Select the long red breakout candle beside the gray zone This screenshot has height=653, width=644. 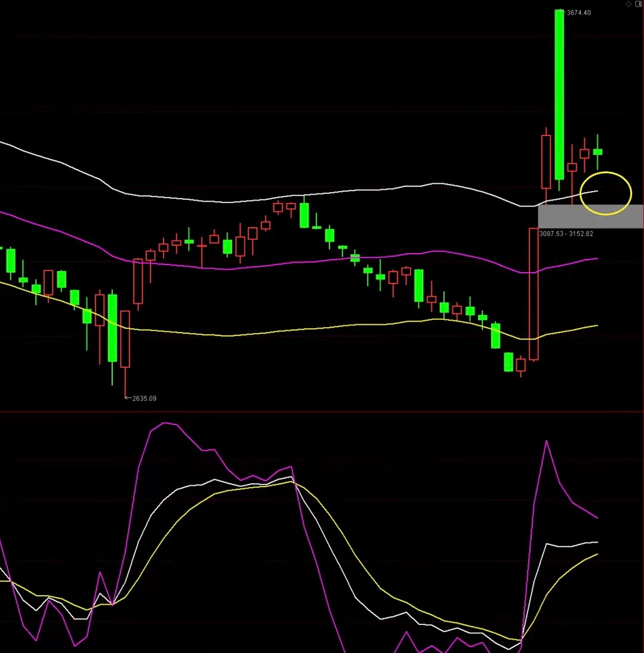click(533, 294)
